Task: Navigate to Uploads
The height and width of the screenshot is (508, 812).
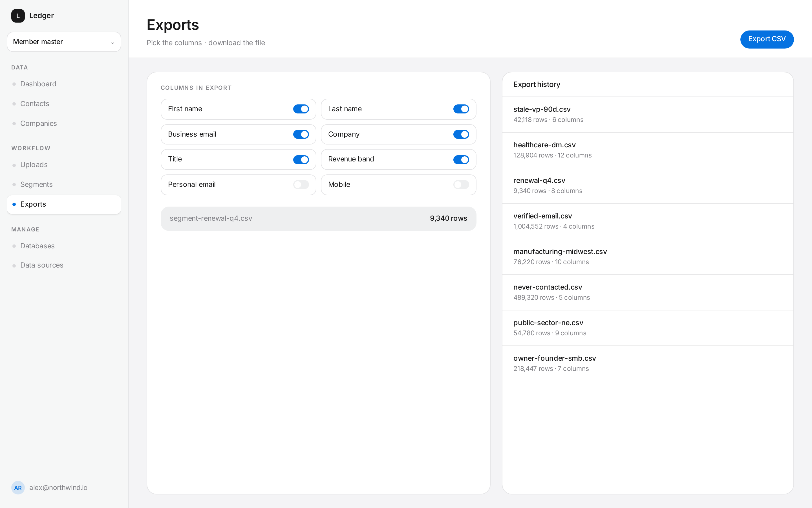Action: 64,165
